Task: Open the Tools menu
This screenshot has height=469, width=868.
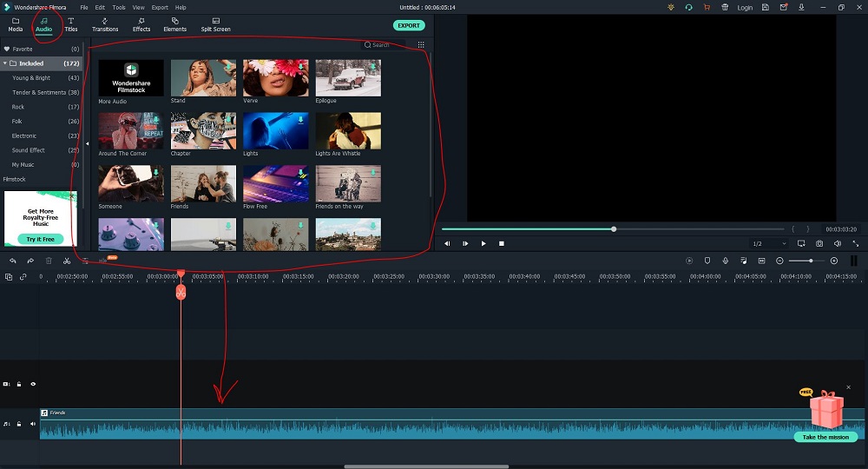Action: tap(118, 8)
